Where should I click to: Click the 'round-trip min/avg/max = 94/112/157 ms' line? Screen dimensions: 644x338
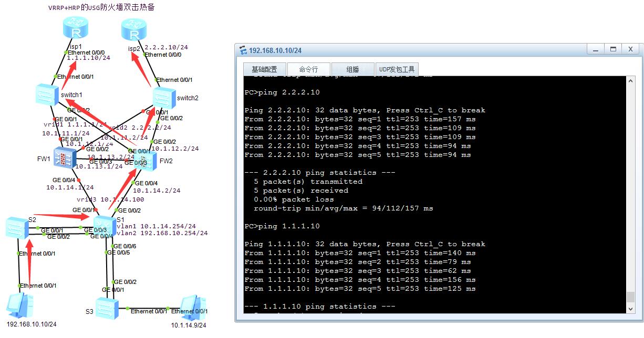[x=344, y=208]
